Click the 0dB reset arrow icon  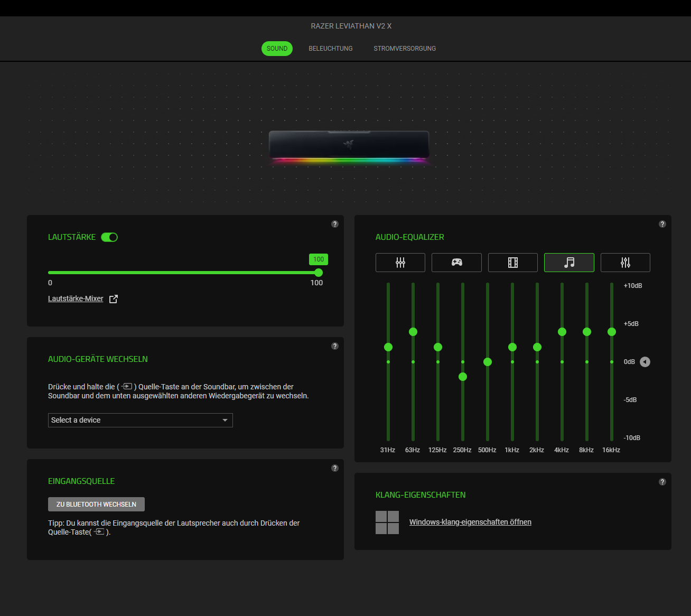[645, 362]
